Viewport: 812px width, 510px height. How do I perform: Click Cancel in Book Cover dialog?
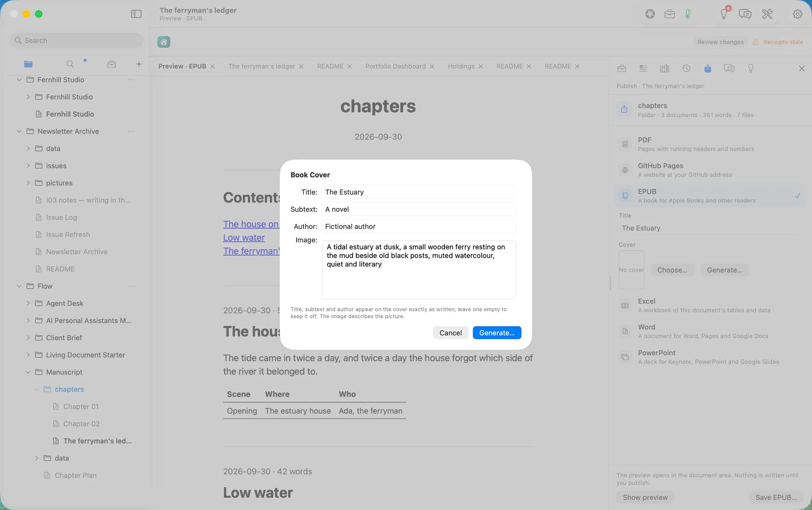click(x=450, y=333)
